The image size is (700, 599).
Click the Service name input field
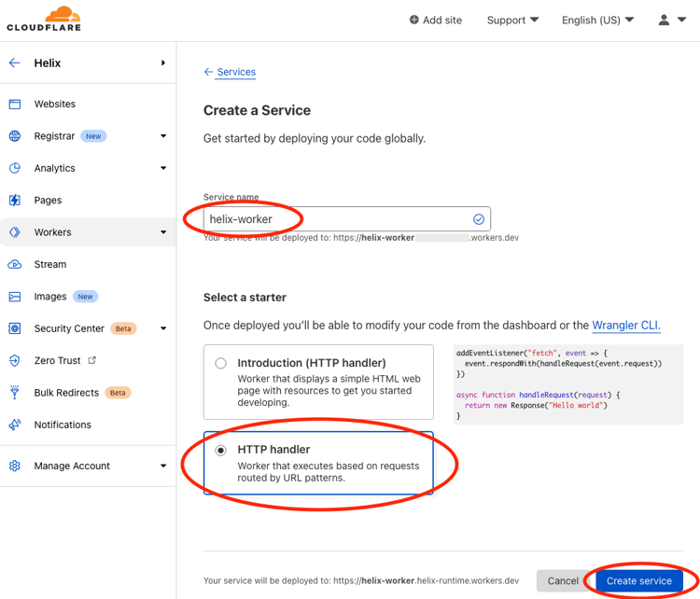coord(347,219)
